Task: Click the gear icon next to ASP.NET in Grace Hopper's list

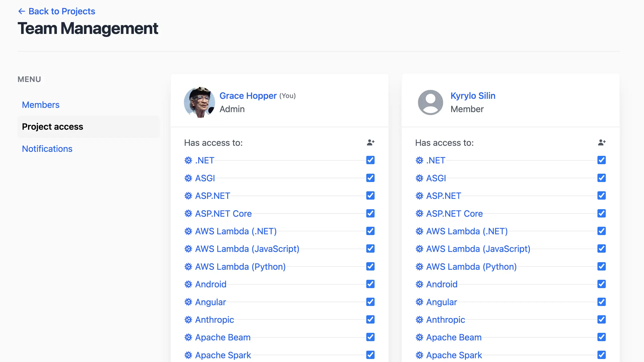Action: 188,196
